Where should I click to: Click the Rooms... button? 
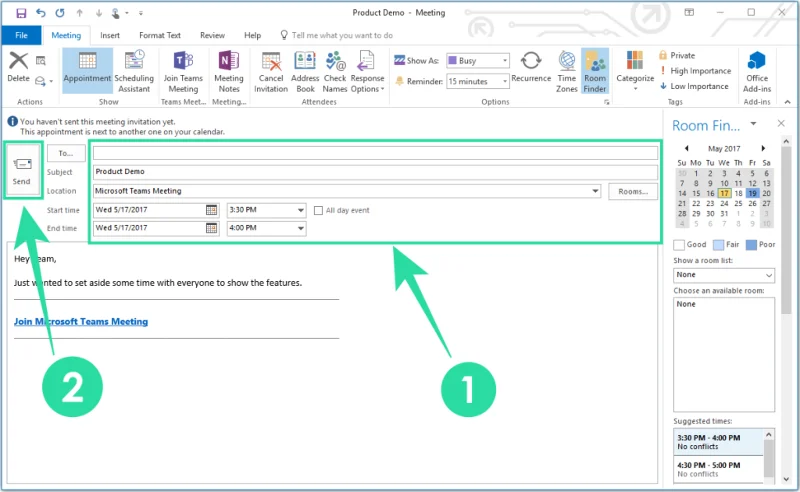[633, 191]
